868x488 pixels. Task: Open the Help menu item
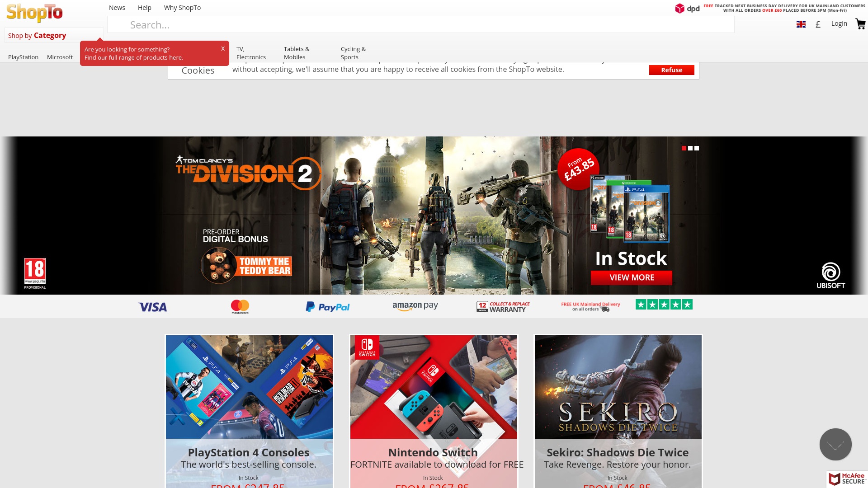(x=145, y=8)
